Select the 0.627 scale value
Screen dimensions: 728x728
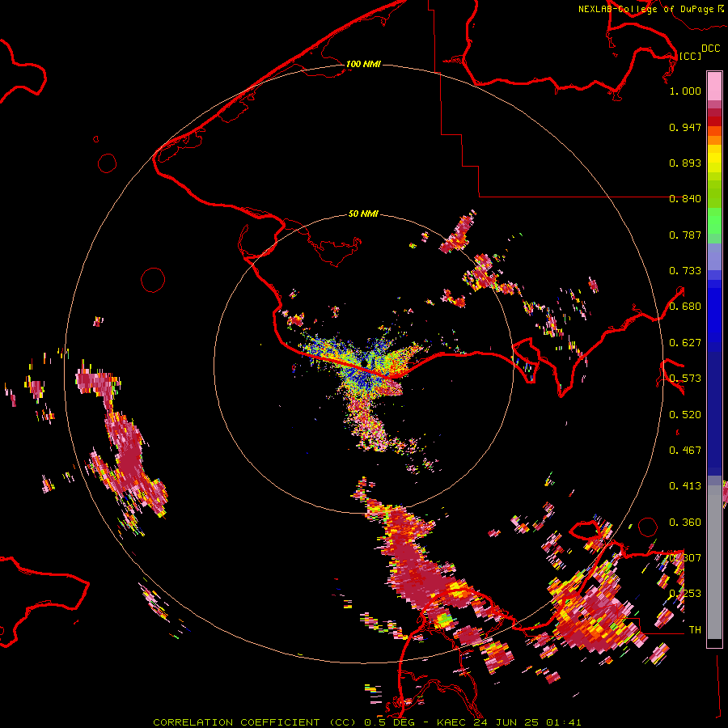point(685,343)
